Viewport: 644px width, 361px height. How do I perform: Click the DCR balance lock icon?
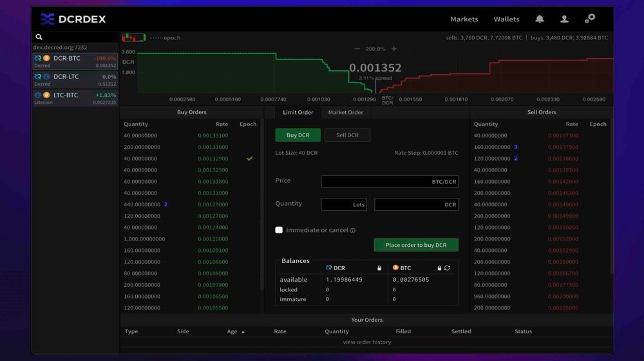point(379,268)
